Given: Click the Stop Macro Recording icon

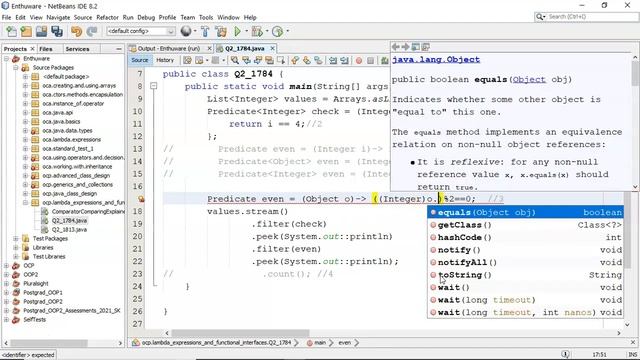Looking at the screenshot, I should [370, 60].
